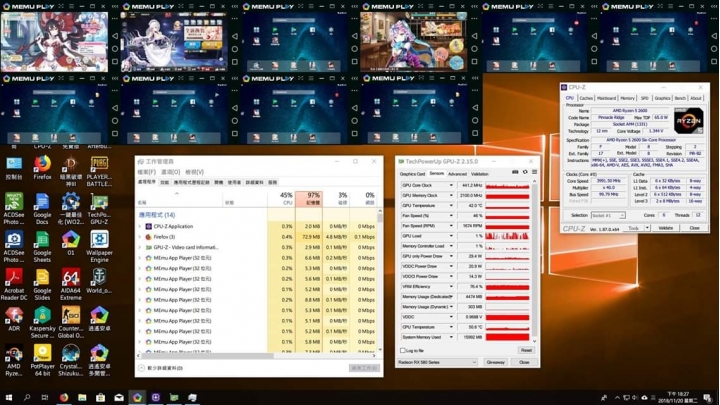This screenshot has width=720, height=405.
Task: Click the GPU-Z Reset button
Action: click(526, 350)
